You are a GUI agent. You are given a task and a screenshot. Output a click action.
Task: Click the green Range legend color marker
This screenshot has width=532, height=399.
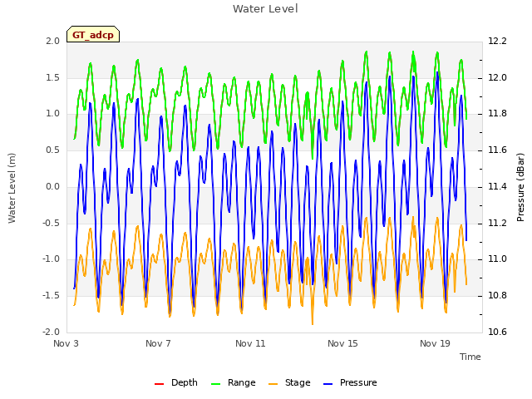[x=216, y=384]
